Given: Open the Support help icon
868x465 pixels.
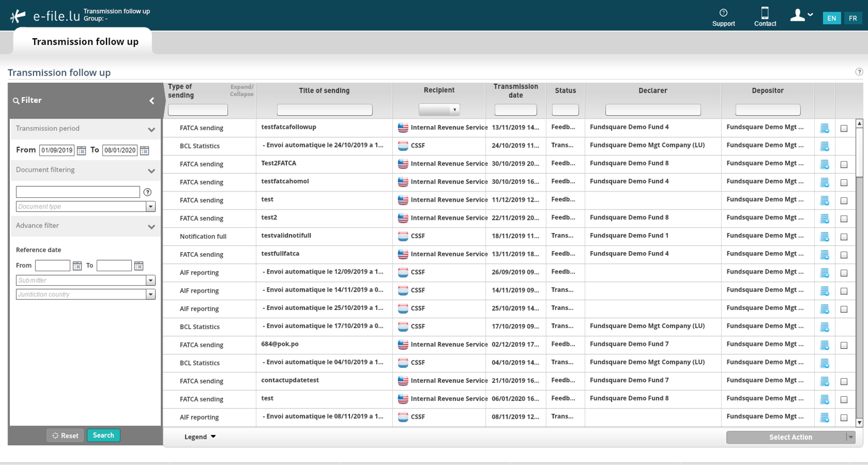Looking at the screenshot, I should point(723,13).
